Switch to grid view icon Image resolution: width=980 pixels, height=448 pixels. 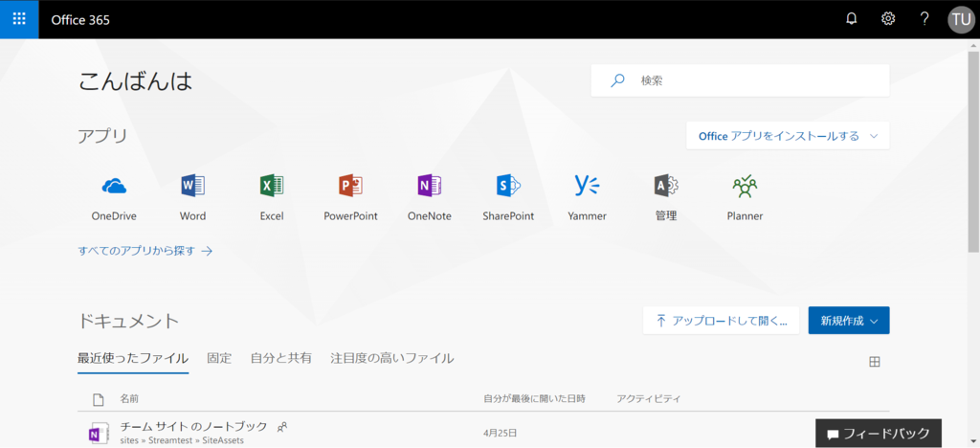tap(875, 361)
